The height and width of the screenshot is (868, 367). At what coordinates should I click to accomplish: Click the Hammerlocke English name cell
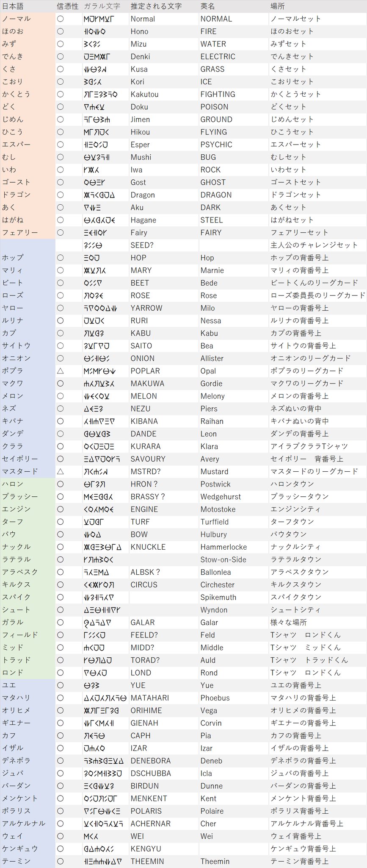[x=224, y=547]
